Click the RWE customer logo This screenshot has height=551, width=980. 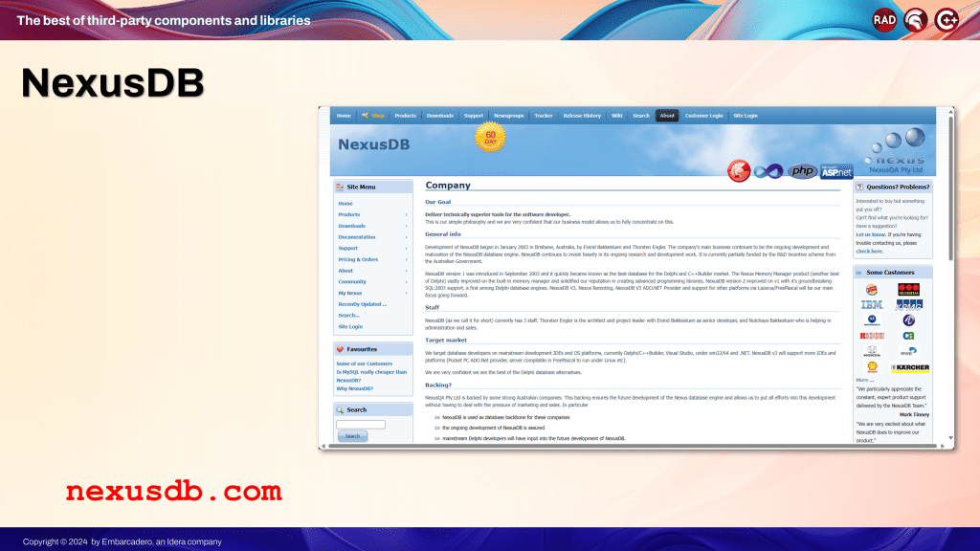pos(909,352)
